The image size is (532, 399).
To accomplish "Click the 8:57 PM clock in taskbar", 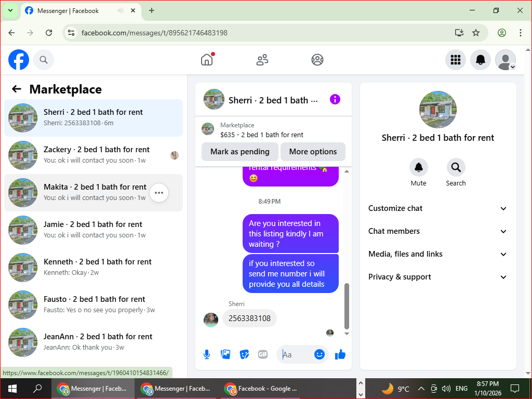I will pos(487,384).
